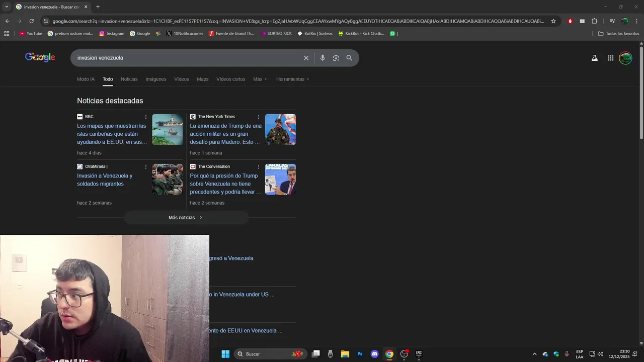Image resolution: width=644 pixels, height=362 pixels.
Task: Click the BBC article ship thumbnail
Action: tap(168, 129)
